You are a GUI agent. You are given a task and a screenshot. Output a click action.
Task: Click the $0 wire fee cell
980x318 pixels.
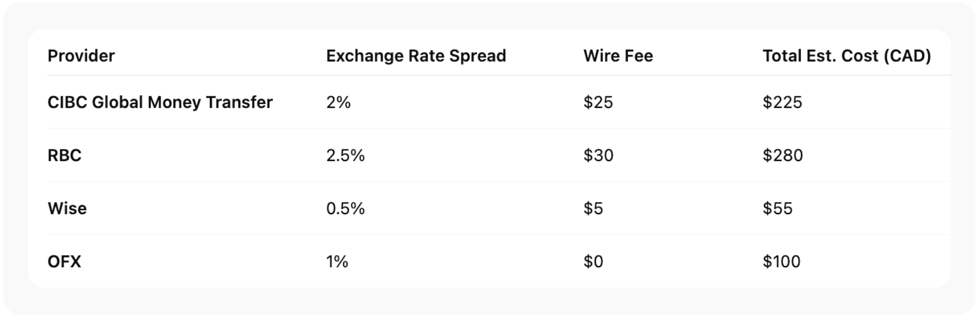[x=593, y=261]
